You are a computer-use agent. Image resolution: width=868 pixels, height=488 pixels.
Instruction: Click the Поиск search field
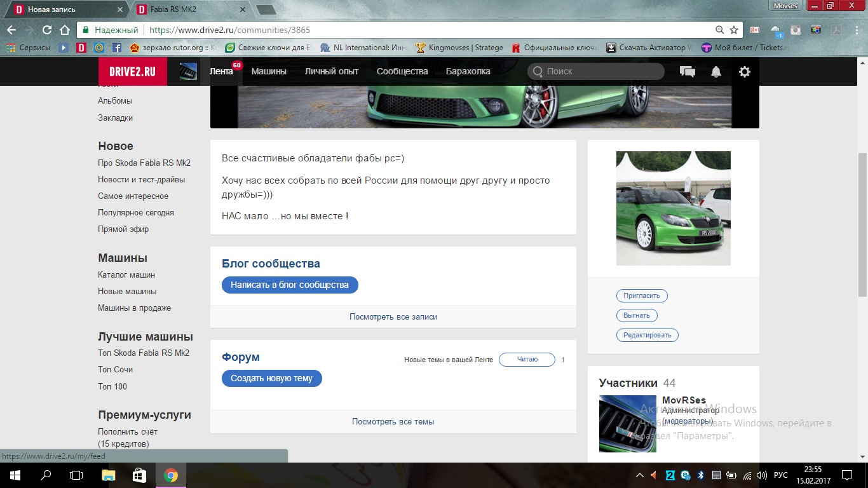[596, 71]
